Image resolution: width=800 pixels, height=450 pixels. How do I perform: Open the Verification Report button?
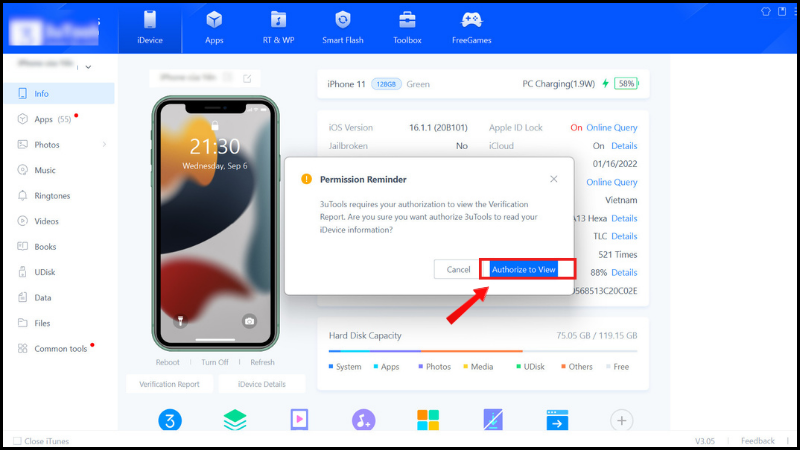tap(169, 384)
